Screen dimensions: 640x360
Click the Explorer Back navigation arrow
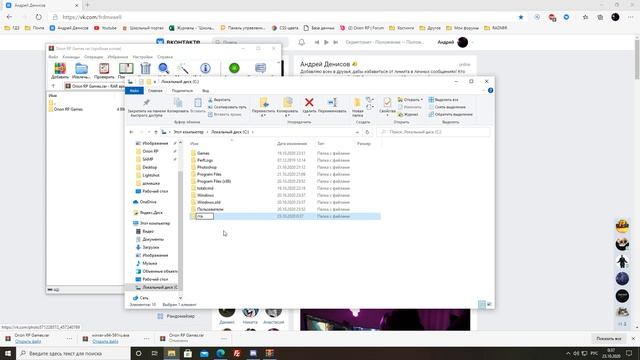point(131,132)
